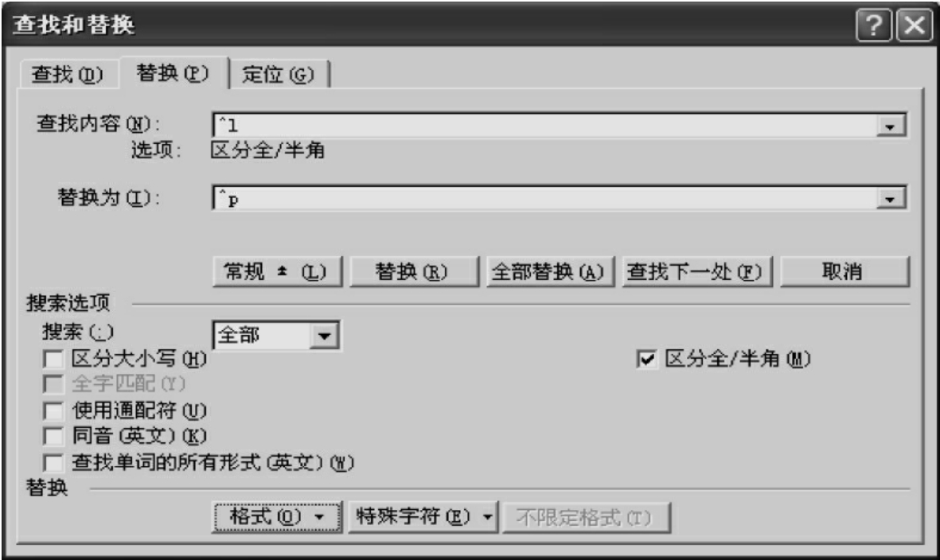Viewport: 940px width, 560px height.
Task: Open the 搜索 direction combo box
Action: click(x=324, y=336)
